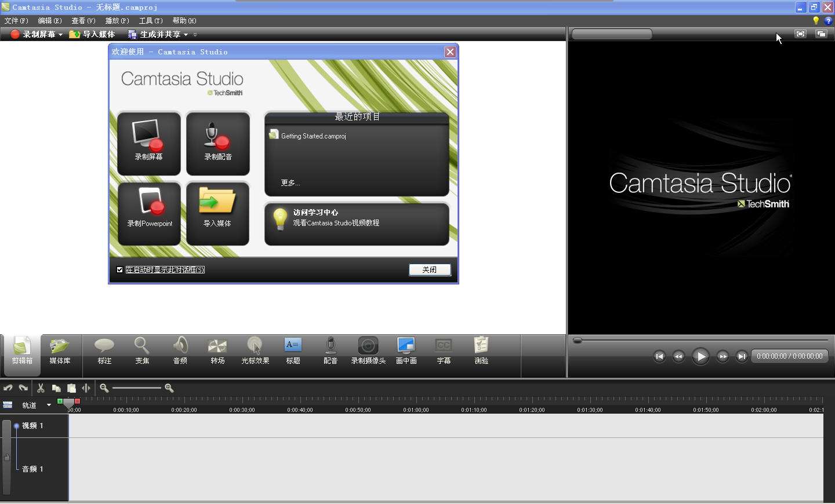Open the 播放 menu
The height and width of the screenshot is (504, 835).
point(117,21)
